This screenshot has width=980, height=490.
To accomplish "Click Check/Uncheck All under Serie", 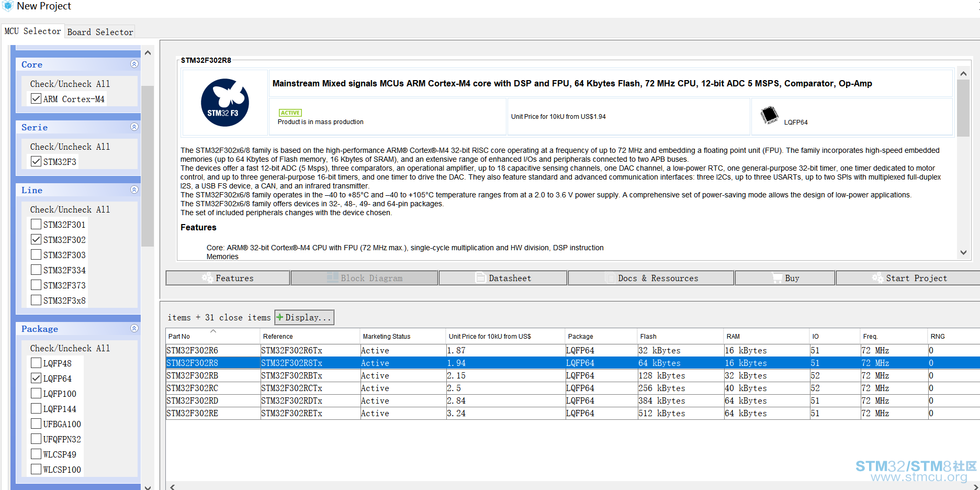I will (70, 147).
